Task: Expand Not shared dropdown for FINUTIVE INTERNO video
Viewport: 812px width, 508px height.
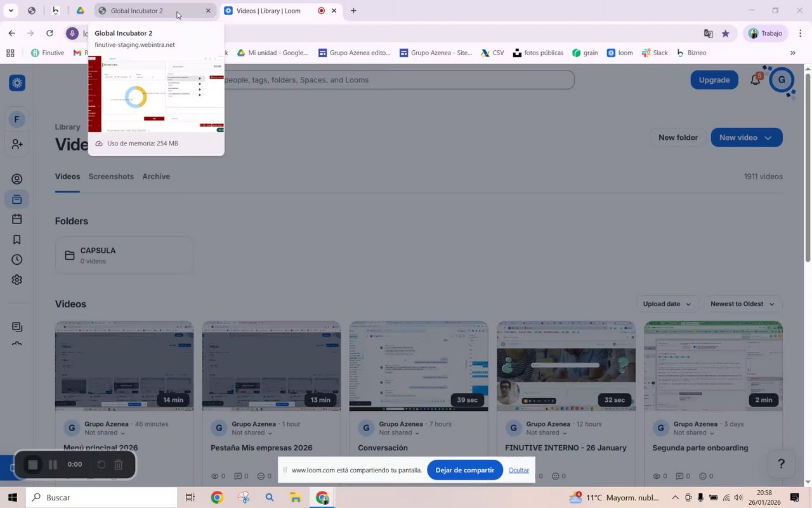Action: 546,433
